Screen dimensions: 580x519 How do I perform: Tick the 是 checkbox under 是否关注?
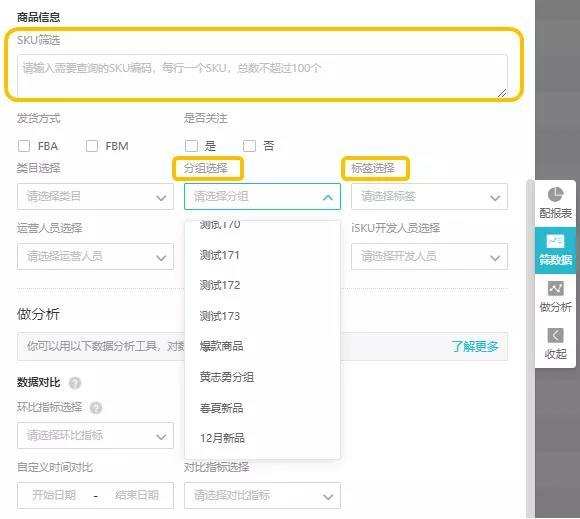click(191, 146)
